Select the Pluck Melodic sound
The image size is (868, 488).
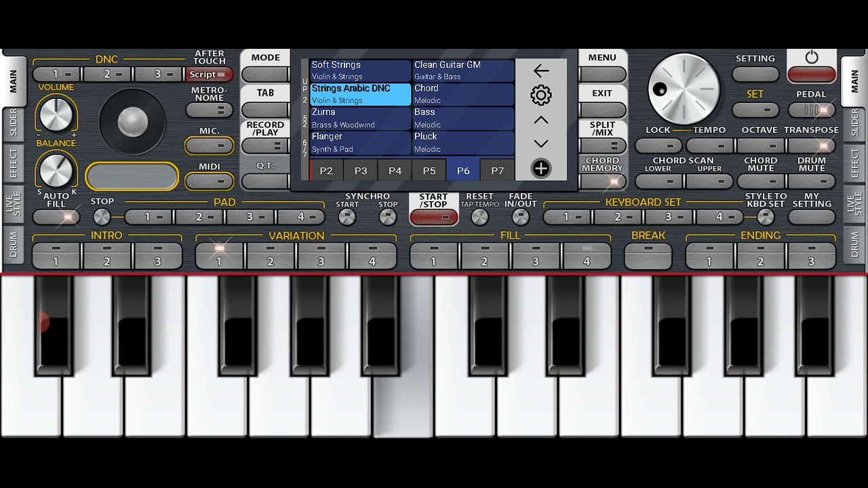pyautogui.click(x=463, y=142)
